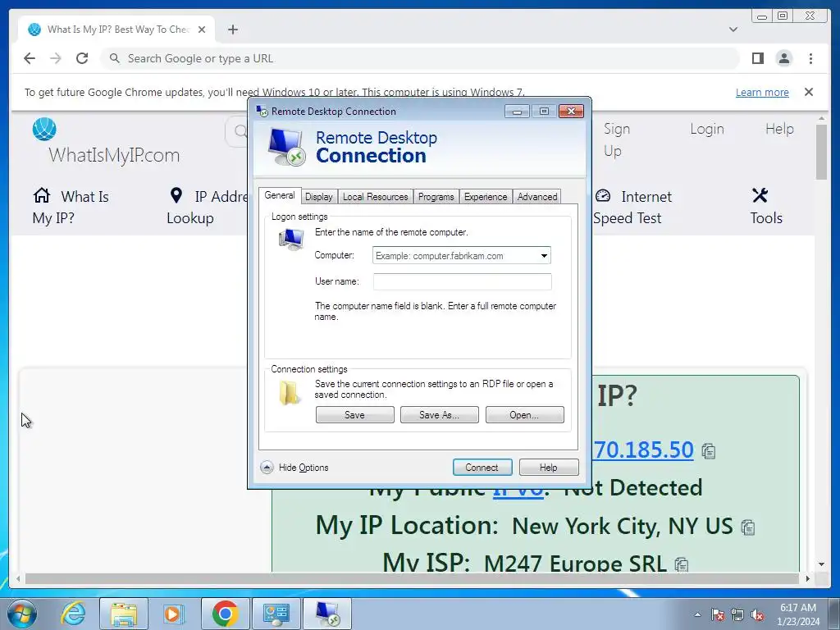Click Remote Desktop title bar icon
The image size is (840, 630).
(262, 112)
